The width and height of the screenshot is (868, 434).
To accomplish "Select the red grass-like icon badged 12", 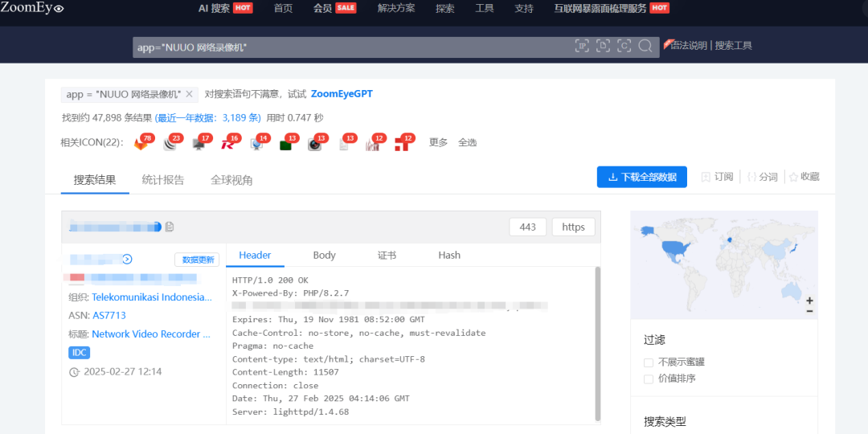I will pos(372,145).
